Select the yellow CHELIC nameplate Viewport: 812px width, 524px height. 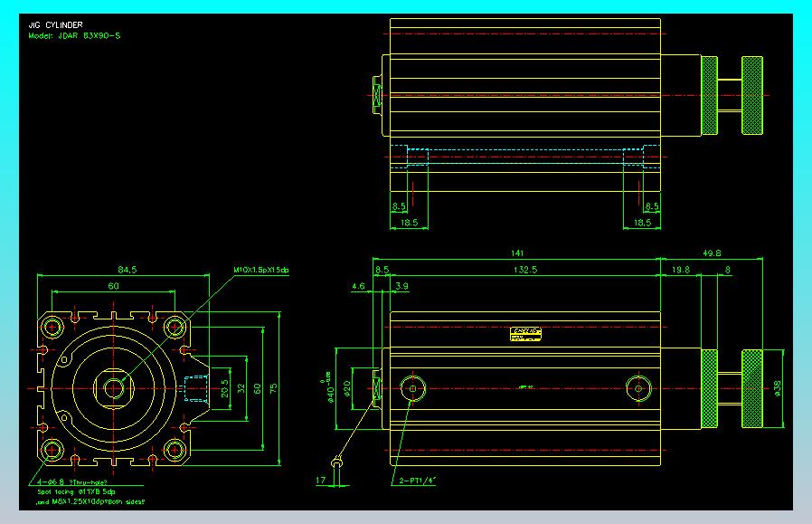coord(525,334)
